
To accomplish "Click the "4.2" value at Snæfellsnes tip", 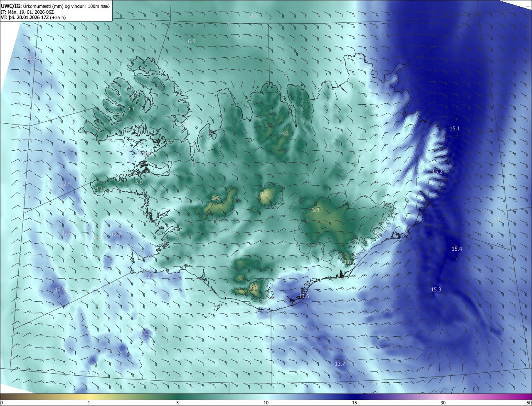I will click(99, 189).
